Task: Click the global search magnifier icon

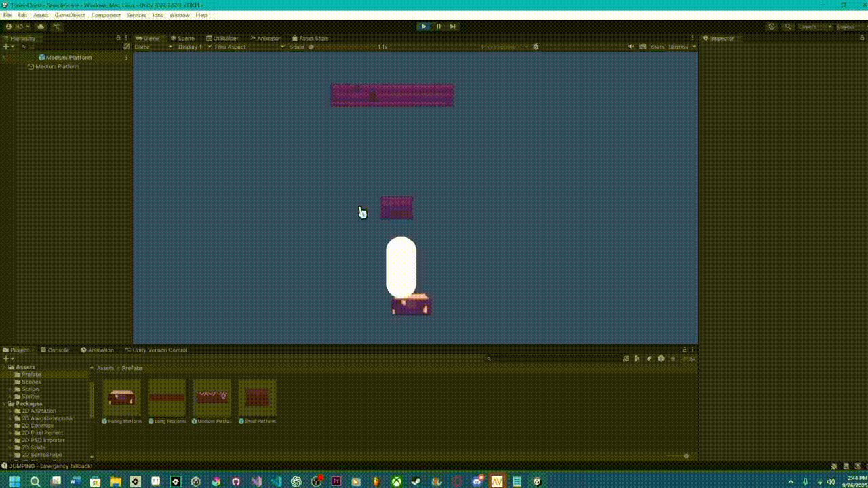Action: coord(788,26)
